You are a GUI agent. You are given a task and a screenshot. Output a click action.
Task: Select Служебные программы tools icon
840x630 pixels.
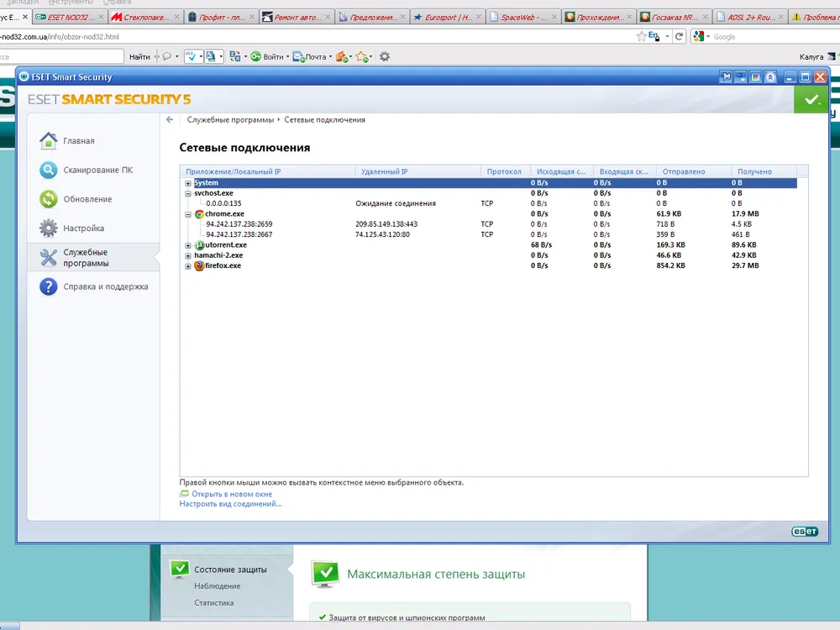pyautogui.click(x=49, y=258)
